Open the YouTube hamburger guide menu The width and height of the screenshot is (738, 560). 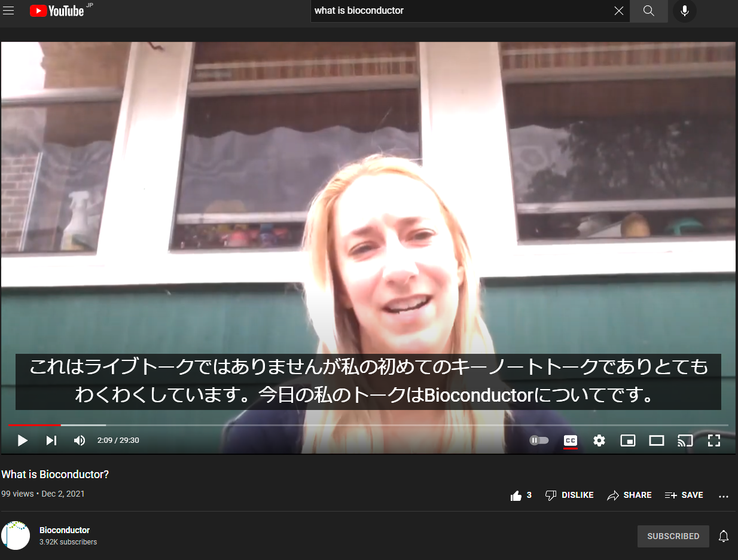point(8,11)
